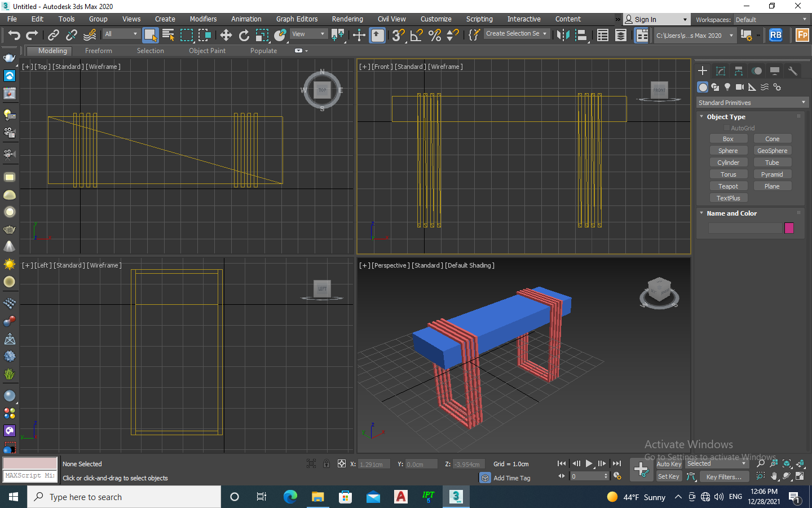Image resolution: width=812 pixels, height=508 pixels.
Task: Open the selection filter 'All' dropdown
Action: pos(121,34)
